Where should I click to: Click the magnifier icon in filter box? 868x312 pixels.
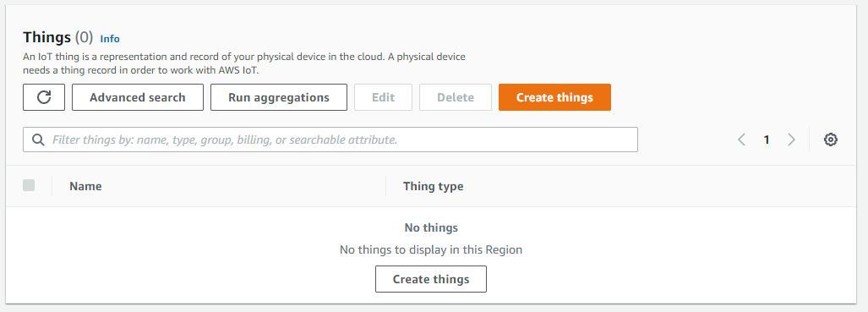[x=38, y=140]
